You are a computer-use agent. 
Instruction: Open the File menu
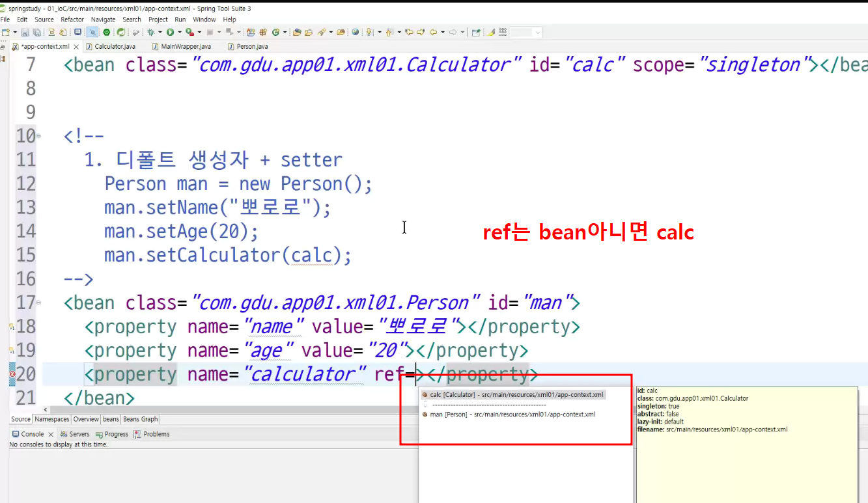tap(5, 20)
